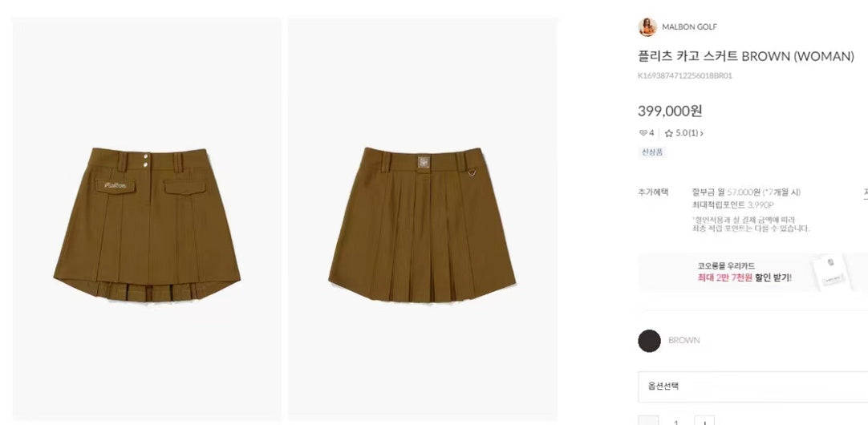Image resolution: width=868 pixels, height=425 pixels.
Task: Click the 신상품 new product tag
Action: pyautogui.click(x=651, y=152)
